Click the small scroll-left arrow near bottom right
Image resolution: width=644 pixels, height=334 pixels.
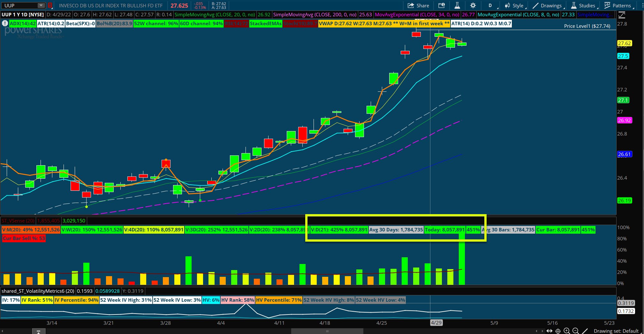536,331
